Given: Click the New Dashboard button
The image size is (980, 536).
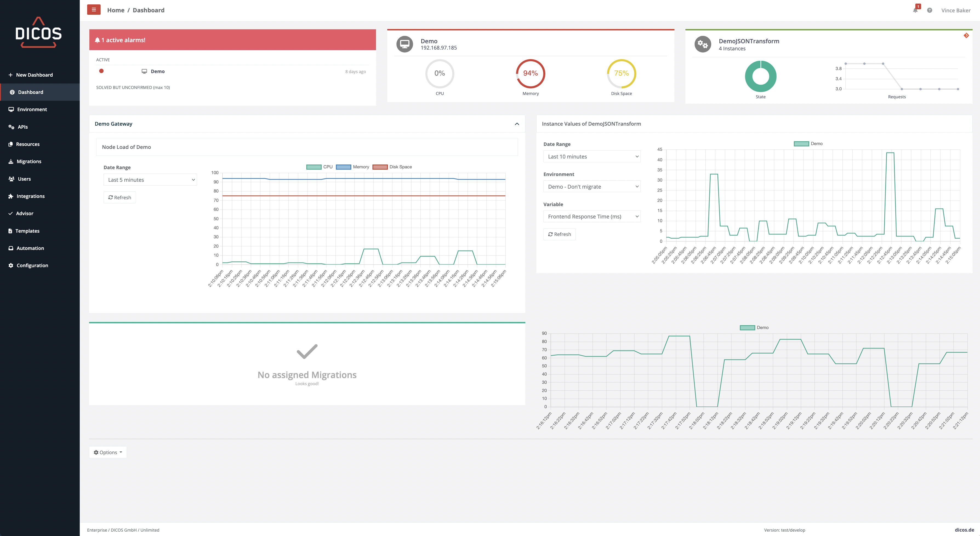Looking at the screenshot, I should pos(34,74).
